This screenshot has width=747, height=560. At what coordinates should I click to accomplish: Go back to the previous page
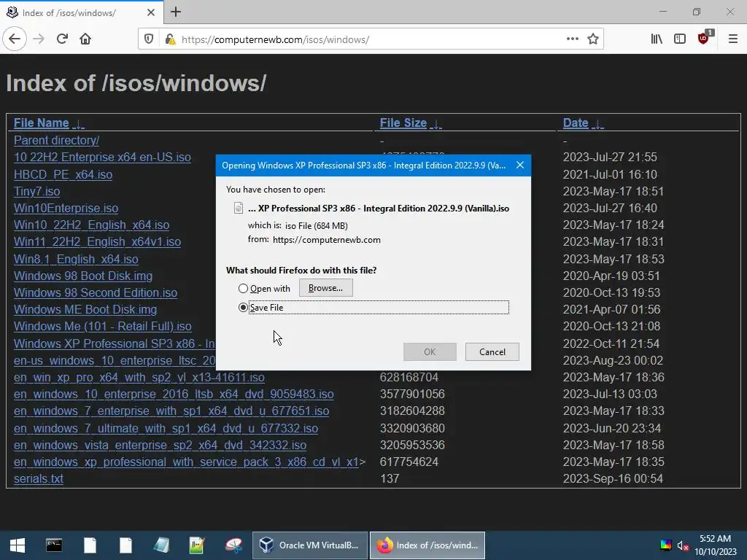(x=15, y=39)
